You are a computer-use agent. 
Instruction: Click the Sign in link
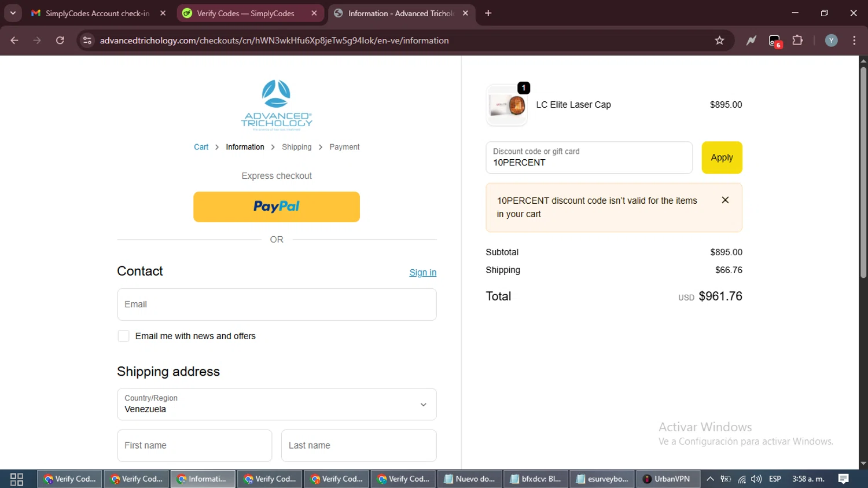[x=423, y=273]
